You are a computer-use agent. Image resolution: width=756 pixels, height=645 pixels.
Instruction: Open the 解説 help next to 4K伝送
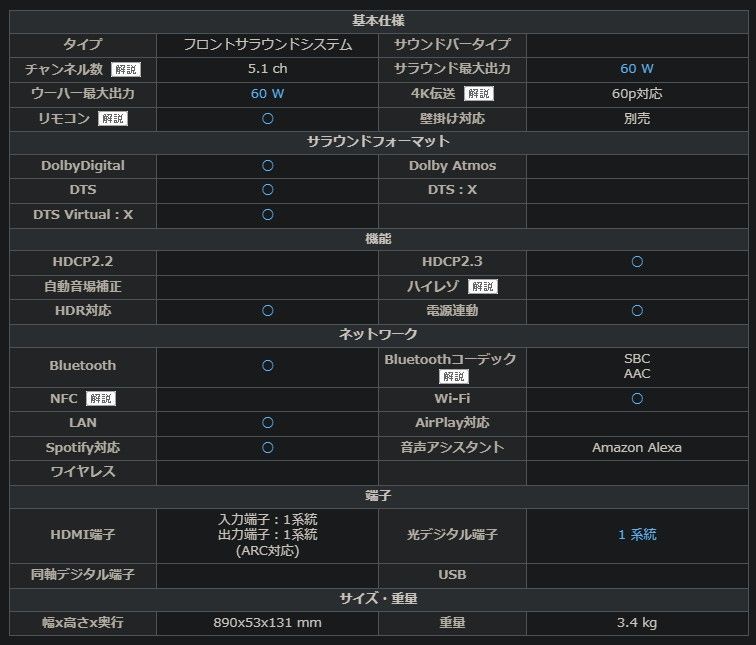coord(478,94)
